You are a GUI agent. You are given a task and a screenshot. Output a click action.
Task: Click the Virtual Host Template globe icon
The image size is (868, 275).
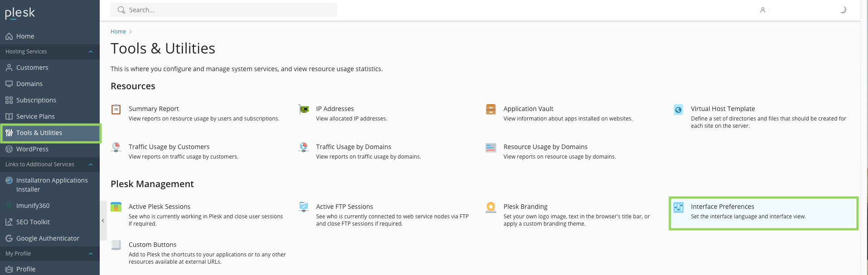tap(678, 110)
